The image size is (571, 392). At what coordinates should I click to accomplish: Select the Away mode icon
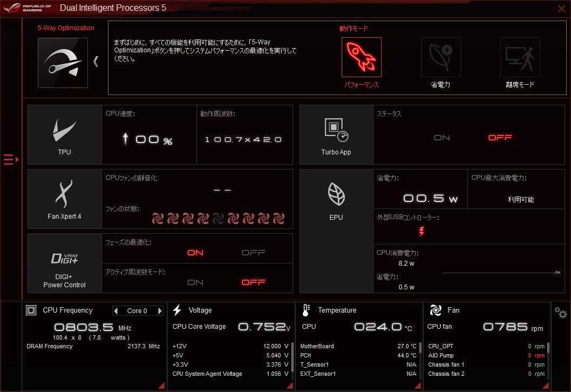pyautogui.click(x=520, y=57)
